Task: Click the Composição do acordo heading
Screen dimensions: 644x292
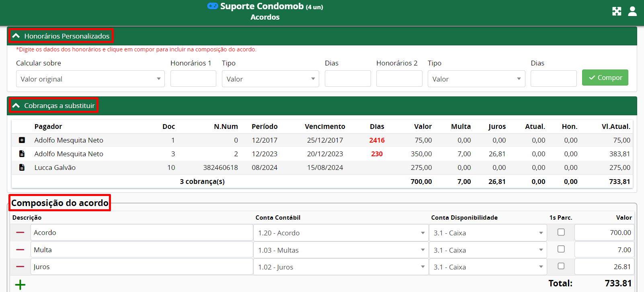Action: [x=60, y=203]
